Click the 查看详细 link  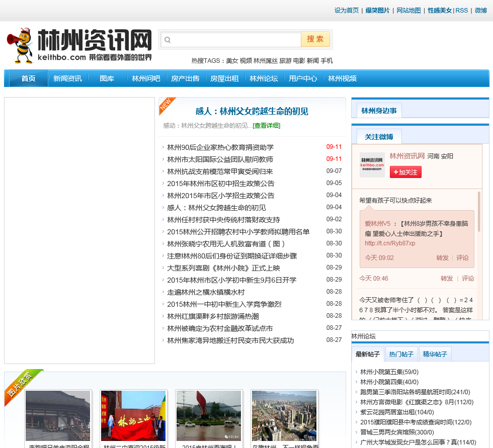(267, 126)
